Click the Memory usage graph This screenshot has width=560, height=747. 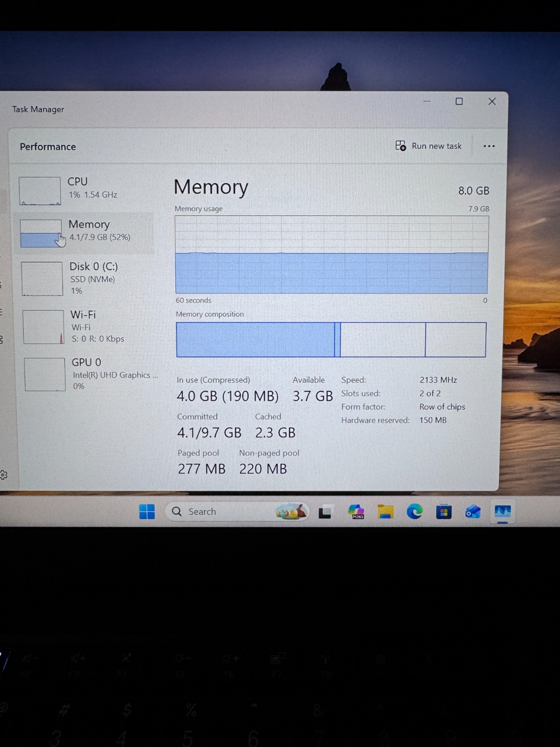tap(331, 254)
